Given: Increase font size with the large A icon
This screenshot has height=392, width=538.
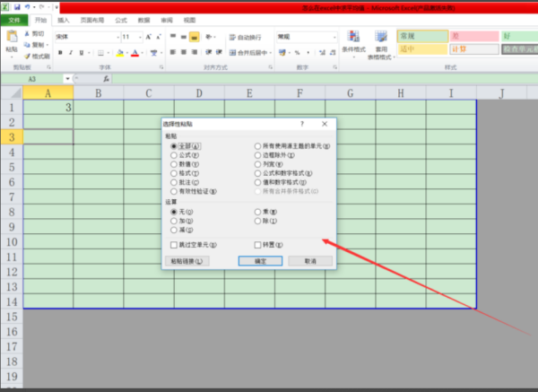Looking at the screenshot, I should 148,37.
